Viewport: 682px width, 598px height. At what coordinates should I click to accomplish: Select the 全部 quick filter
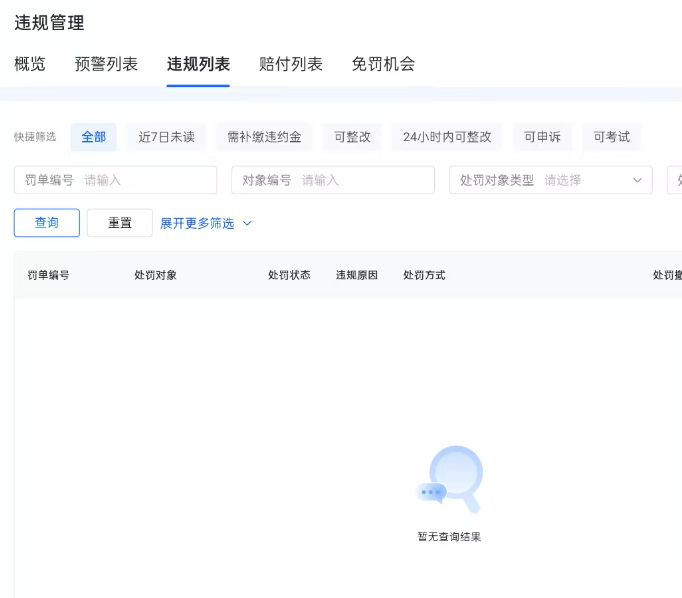[94, 137]
